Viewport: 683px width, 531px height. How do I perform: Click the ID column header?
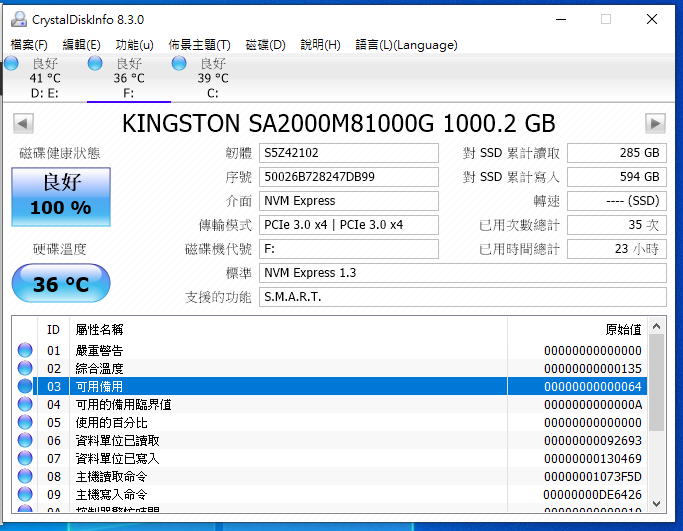point(54,330)
